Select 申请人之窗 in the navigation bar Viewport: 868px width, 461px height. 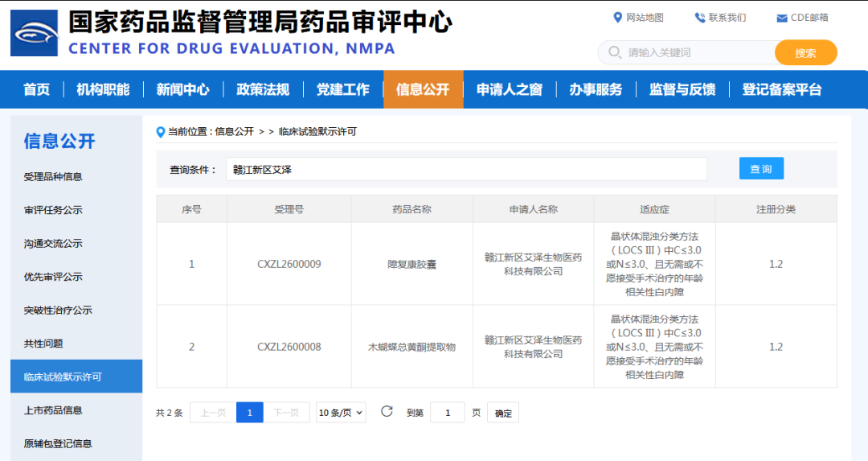click(x=509, y=89)
